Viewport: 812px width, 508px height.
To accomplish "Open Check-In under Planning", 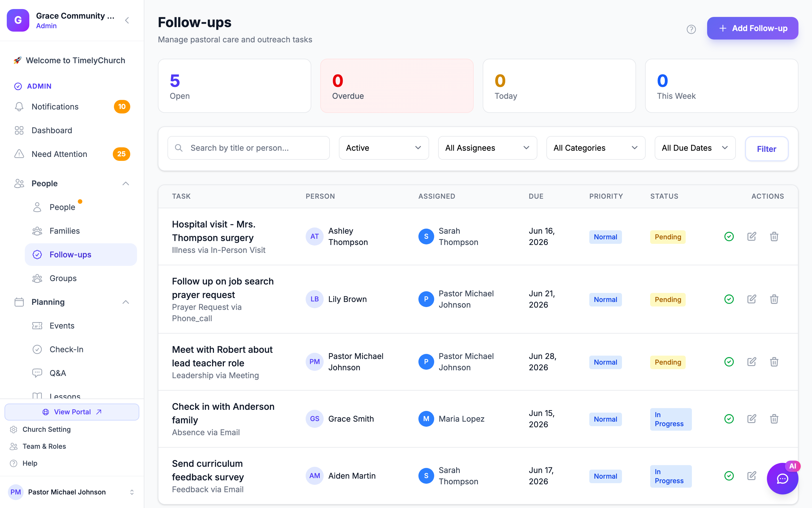I will (x=81, y=349).
